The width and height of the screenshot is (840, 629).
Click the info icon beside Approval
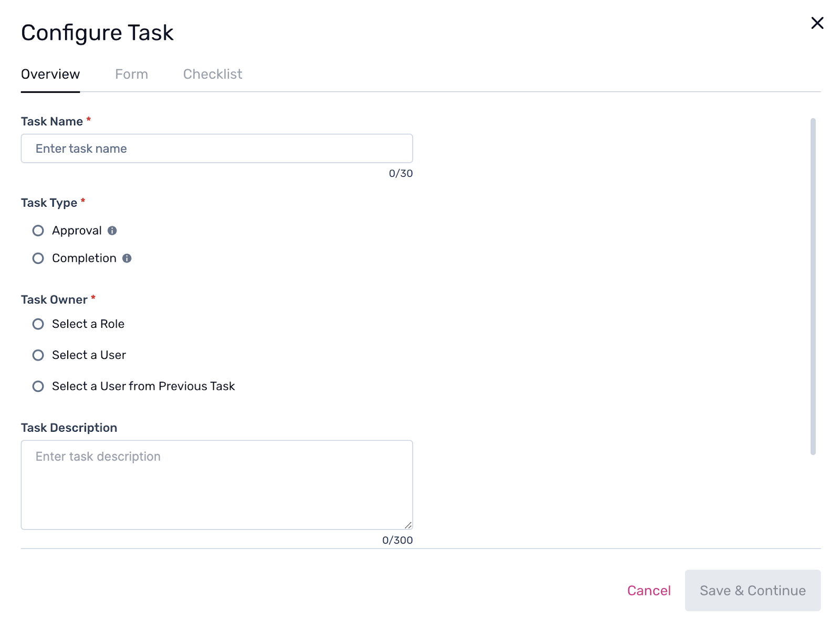pos(112,231)
